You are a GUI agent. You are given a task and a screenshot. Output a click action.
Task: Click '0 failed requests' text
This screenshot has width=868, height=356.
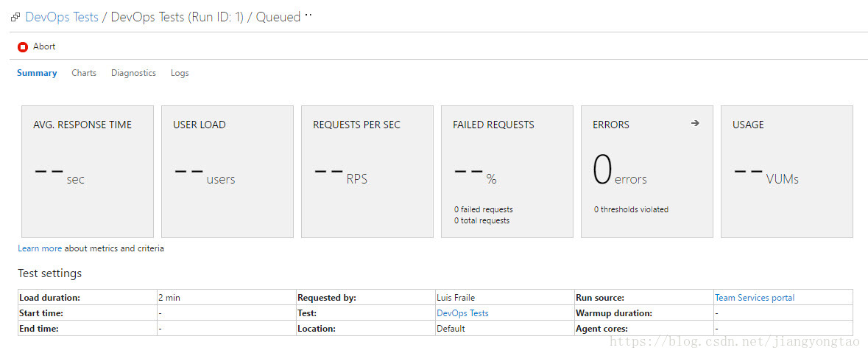click(x=483, y=209)
